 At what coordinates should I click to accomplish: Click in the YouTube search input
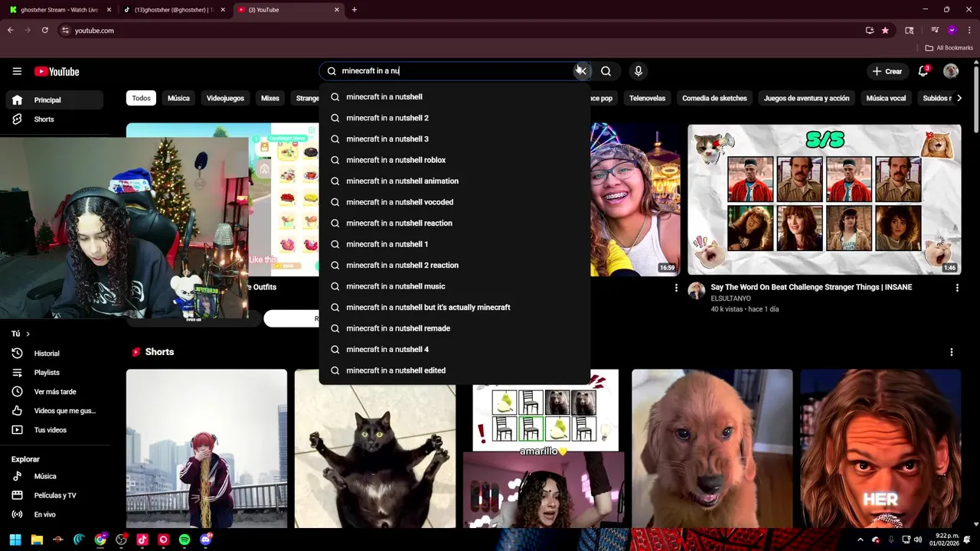[x=456, y=71]
